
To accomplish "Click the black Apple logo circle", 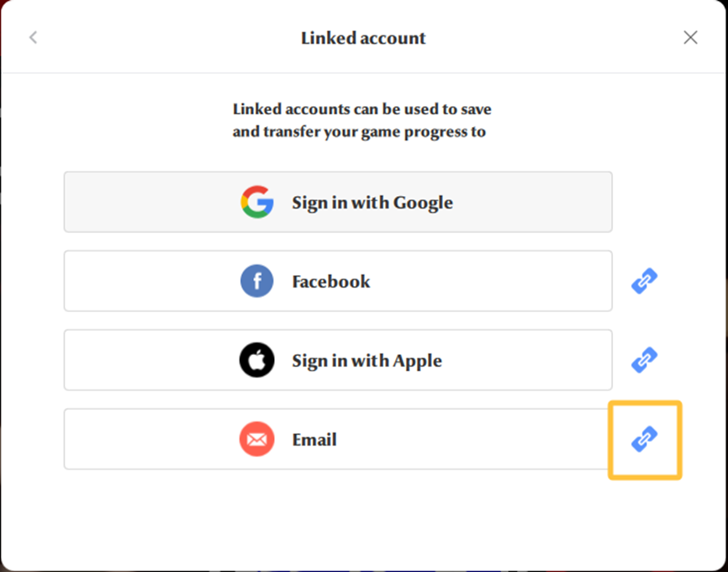I will (256, 360).
